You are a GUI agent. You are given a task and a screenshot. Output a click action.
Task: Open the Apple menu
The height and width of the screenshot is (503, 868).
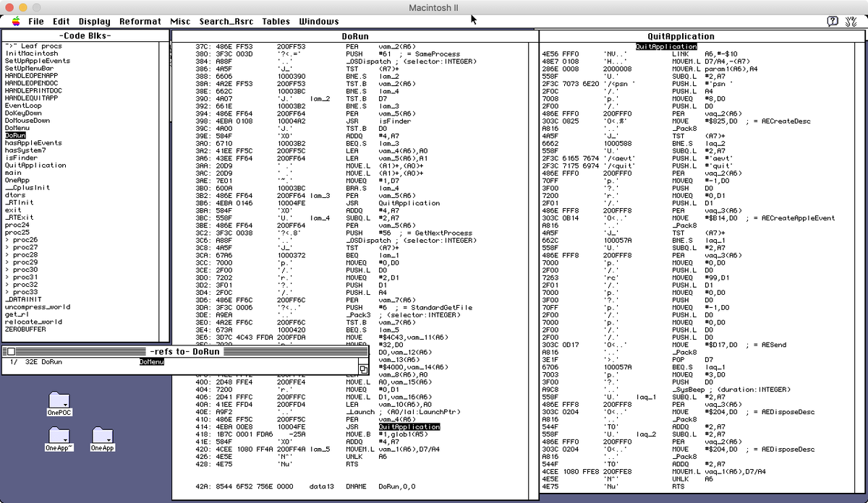click(16, 21)
